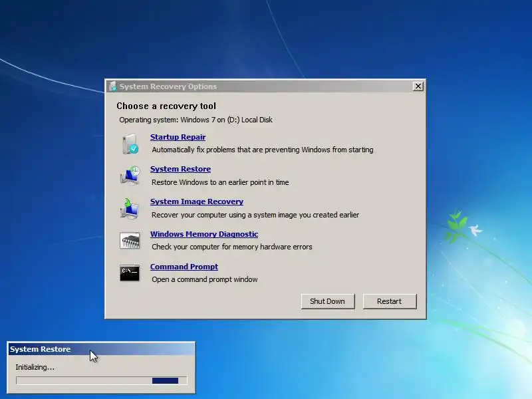The height and width of the screenshot is (399, 532).
Task: Click 'Open a command prompt window' text
Action: (x=205, y=279)
